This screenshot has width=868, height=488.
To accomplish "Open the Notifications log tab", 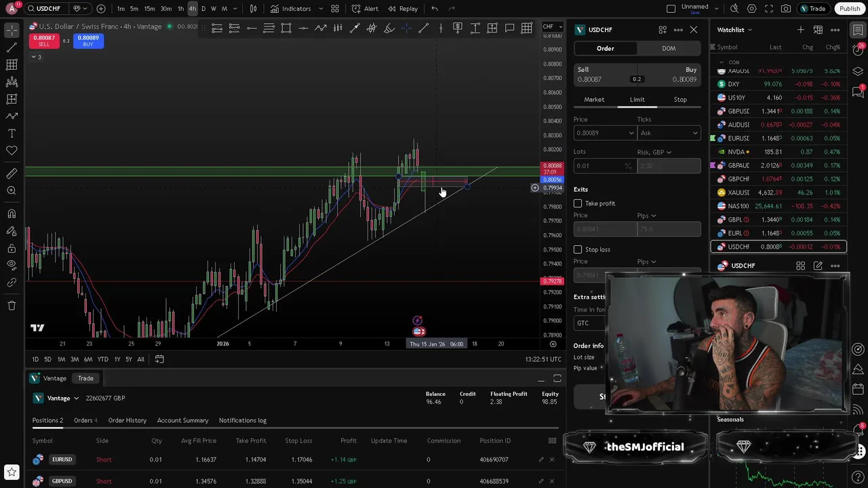I will pos(243,421).
